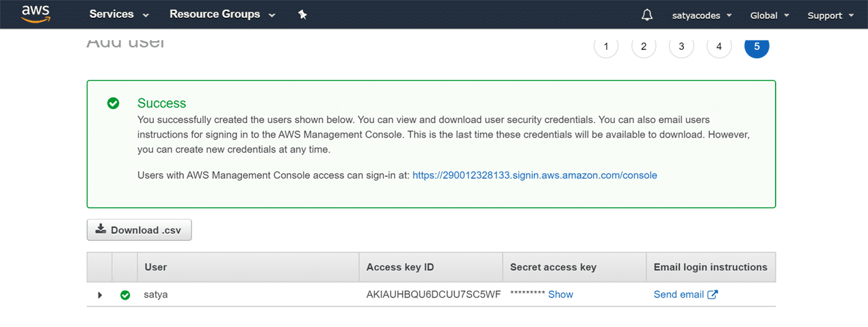
Task: Open the notifications bell
Action: (x=646, y=15)
